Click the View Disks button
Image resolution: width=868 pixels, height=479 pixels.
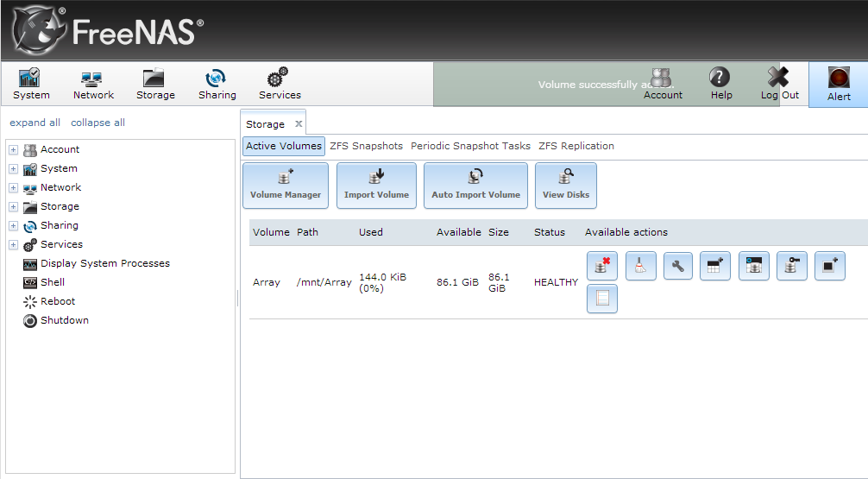(x=566, y=186)
